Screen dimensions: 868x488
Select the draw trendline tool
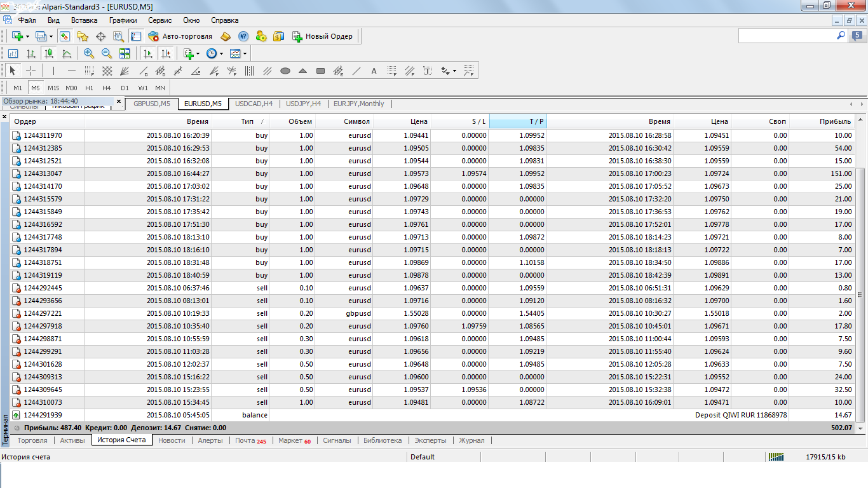356,71
